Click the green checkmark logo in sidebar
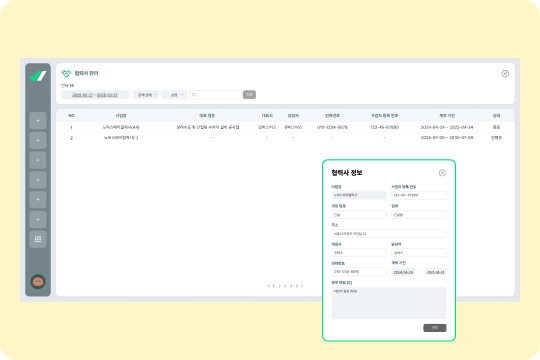 point(38,76)
